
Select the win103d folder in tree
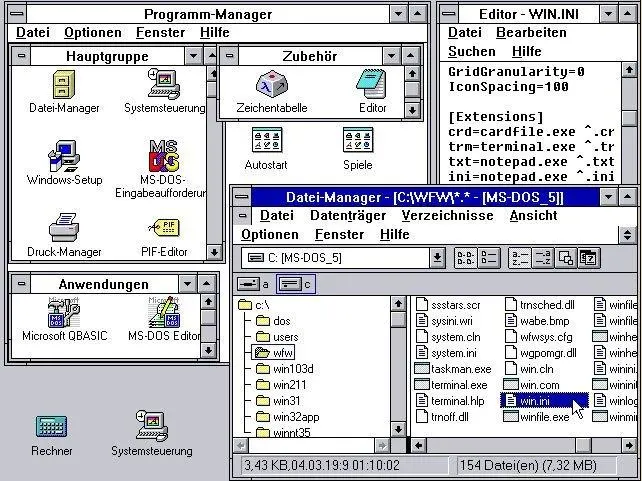click(285, 369)
